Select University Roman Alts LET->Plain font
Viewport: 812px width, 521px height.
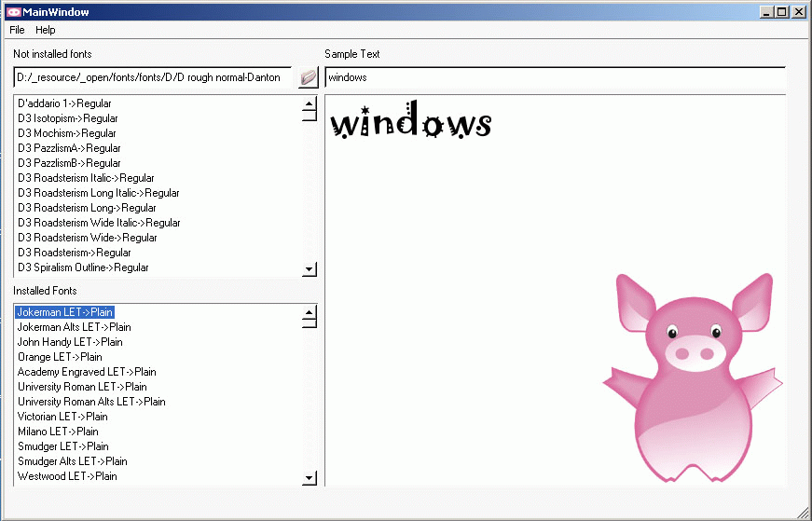click(x=91, y=402)
